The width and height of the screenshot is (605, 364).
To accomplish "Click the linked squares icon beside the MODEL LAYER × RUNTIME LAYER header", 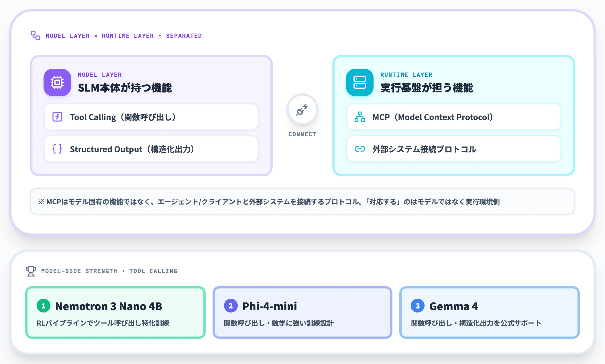I will (x=36, y=35).
